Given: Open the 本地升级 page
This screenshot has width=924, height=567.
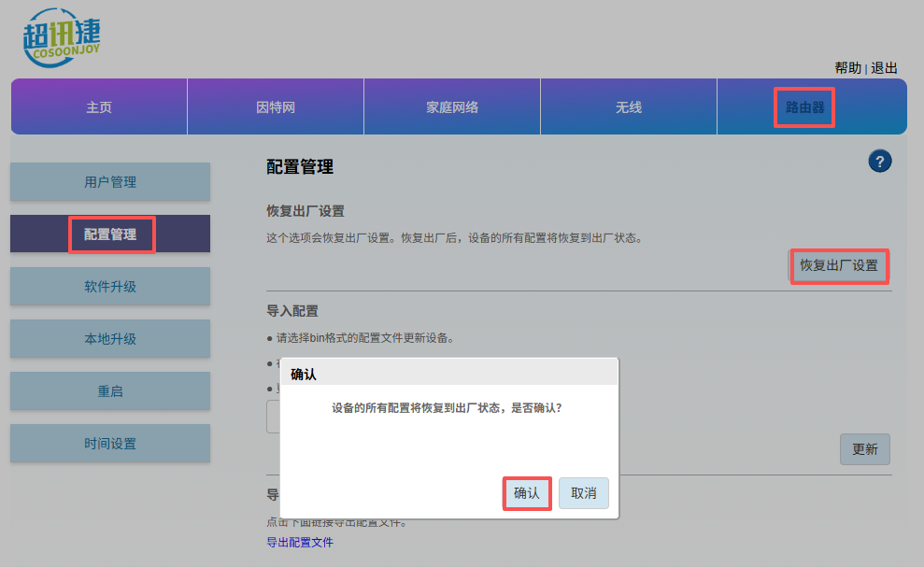Looking at the screenshot, I should point(110,337).
